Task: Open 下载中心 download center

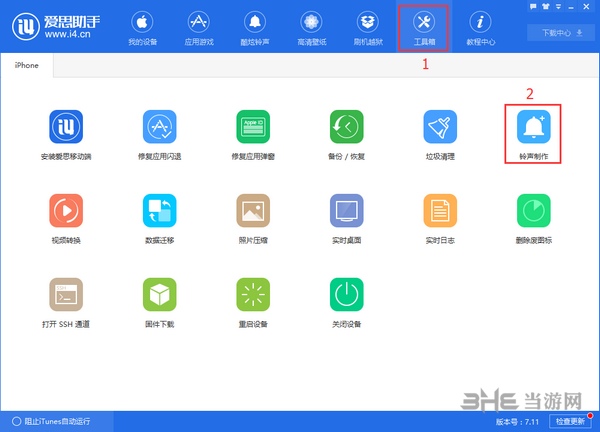Action: (x=561, y=33)
